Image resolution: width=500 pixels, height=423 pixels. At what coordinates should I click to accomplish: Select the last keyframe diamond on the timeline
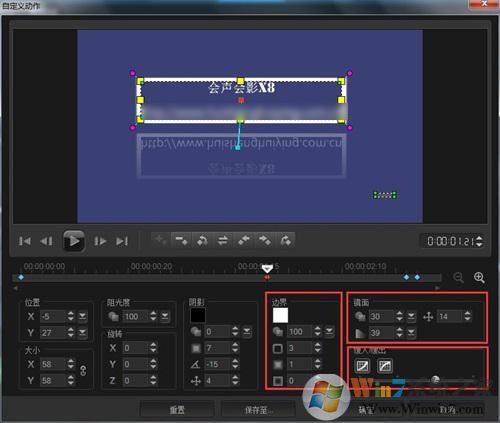point(417,277)
